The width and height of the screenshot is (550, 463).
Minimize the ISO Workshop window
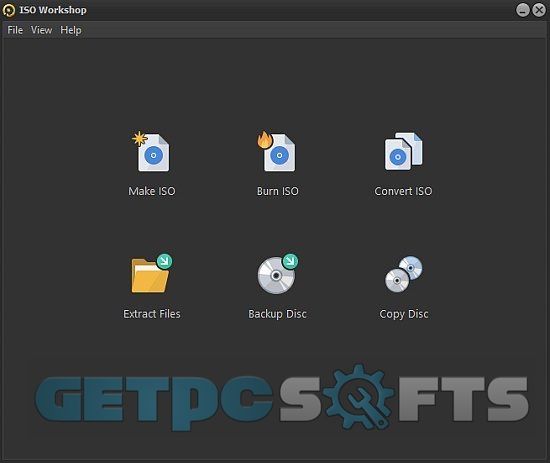(522, 10)
